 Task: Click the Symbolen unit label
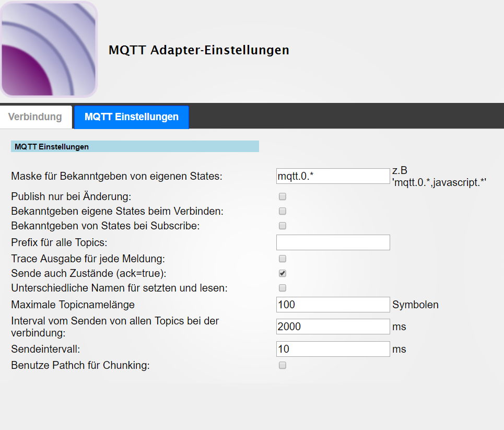[415, 305]
